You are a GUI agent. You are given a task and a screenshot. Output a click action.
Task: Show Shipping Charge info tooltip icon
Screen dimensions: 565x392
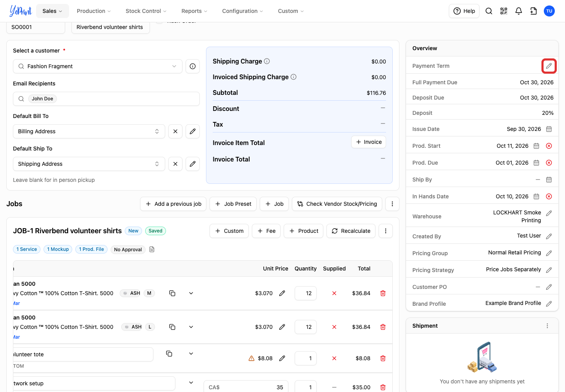tap(267, 61)
